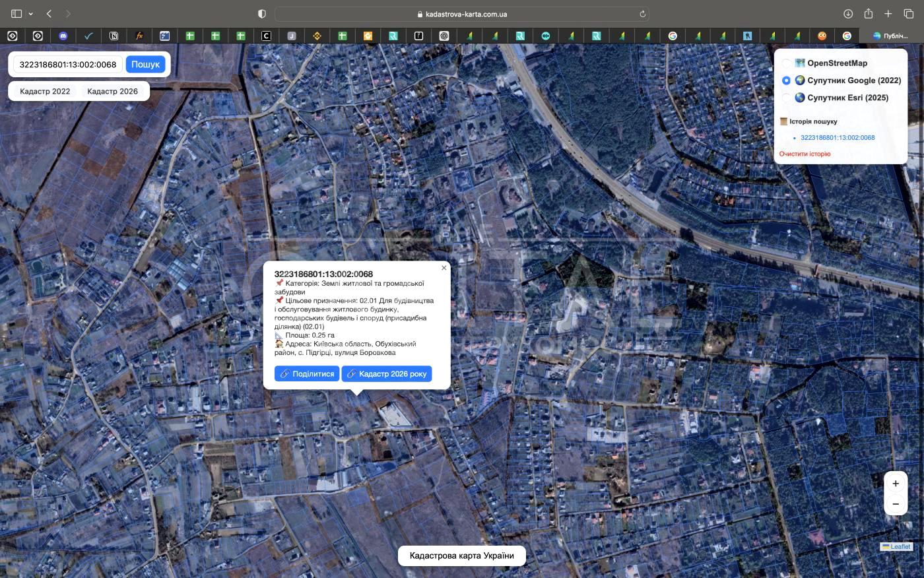Switch to the Публіч... tab

tap(890, 36)
